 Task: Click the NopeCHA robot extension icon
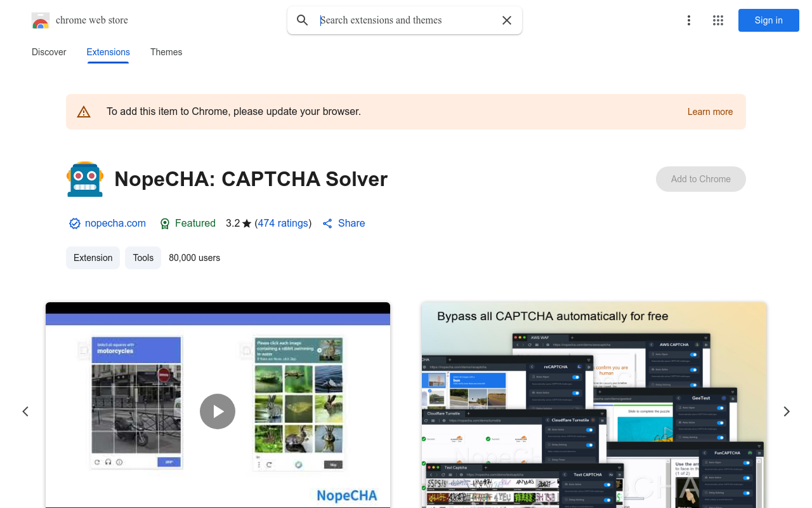tap(85, 179)
